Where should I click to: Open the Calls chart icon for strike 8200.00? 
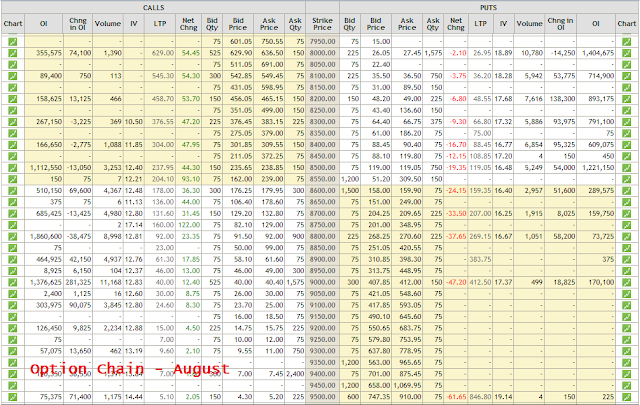(x=13, y=99)
